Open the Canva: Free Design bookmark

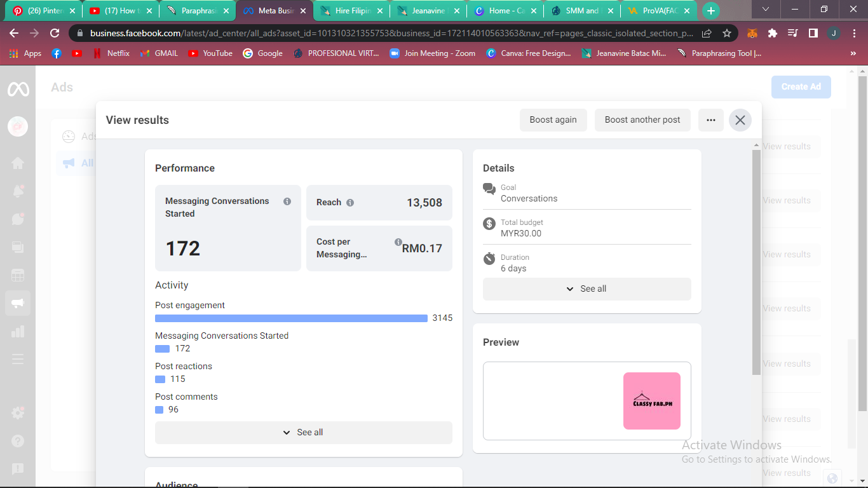529,53
